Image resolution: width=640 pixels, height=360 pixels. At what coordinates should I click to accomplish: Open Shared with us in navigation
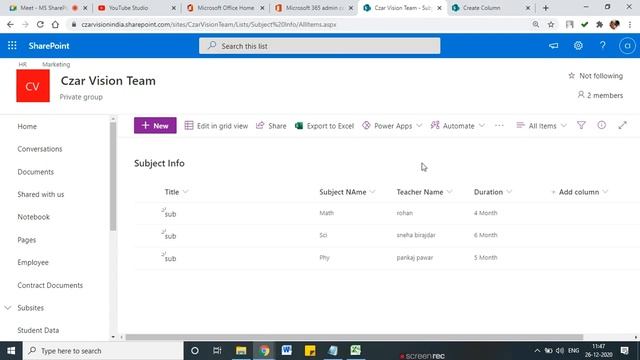click(41, 194)
